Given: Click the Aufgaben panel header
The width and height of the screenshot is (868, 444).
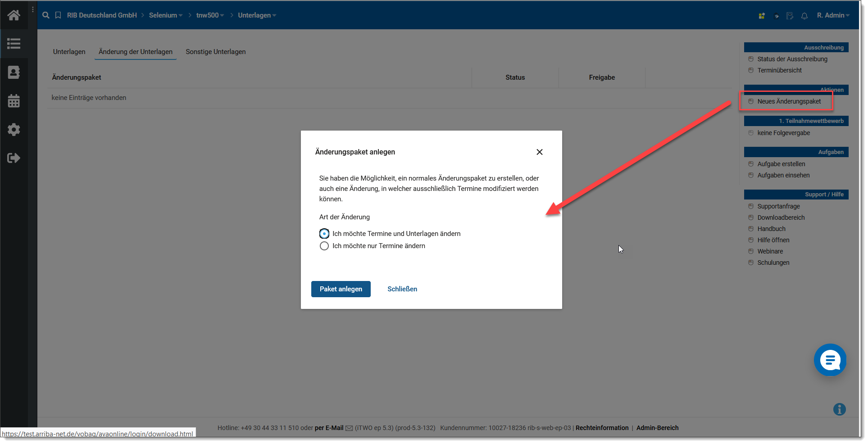Looking at the screenshot, I should (x=796, y=152).
